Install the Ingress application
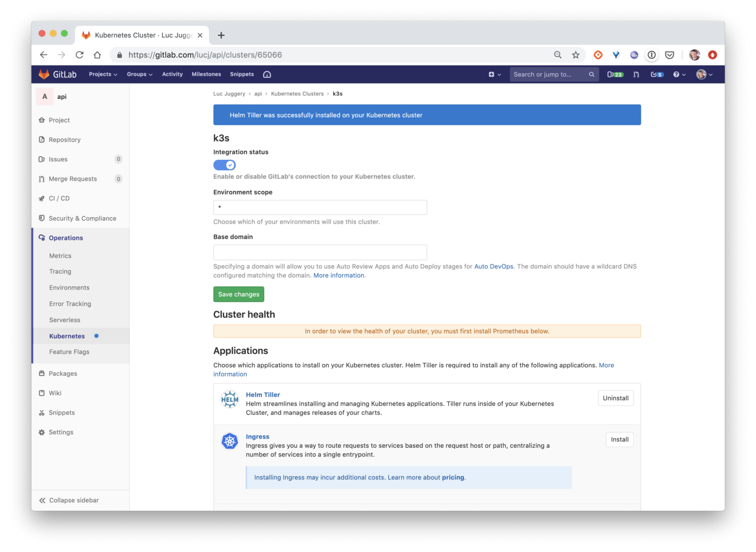 point(619,440)
